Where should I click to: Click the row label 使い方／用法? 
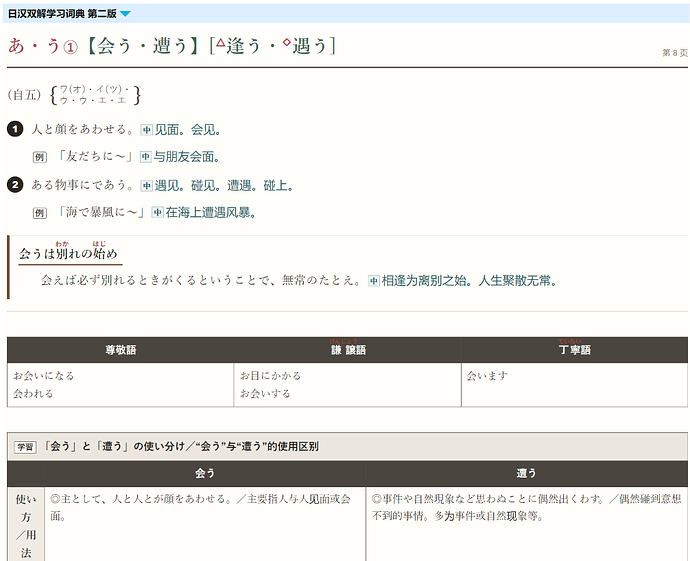(26, 526)
